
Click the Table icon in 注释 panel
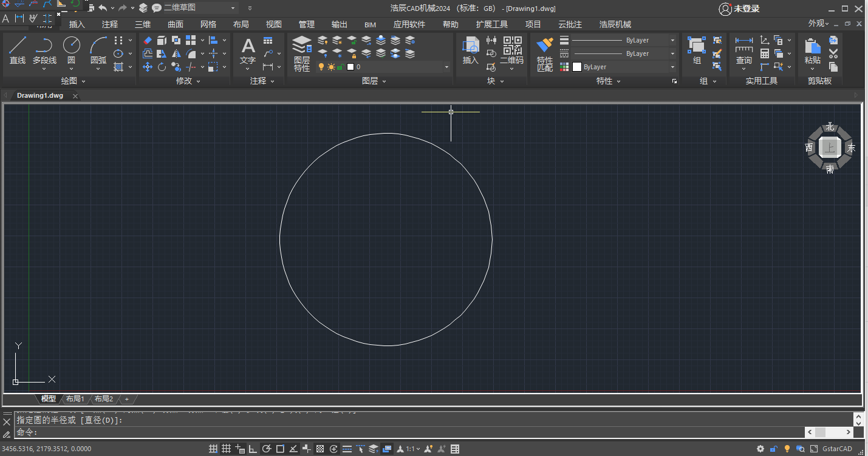coord(268,41)
